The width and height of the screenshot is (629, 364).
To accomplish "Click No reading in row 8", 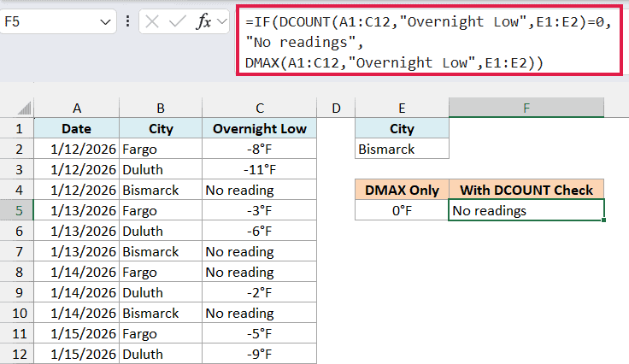I will click(260, 273).
